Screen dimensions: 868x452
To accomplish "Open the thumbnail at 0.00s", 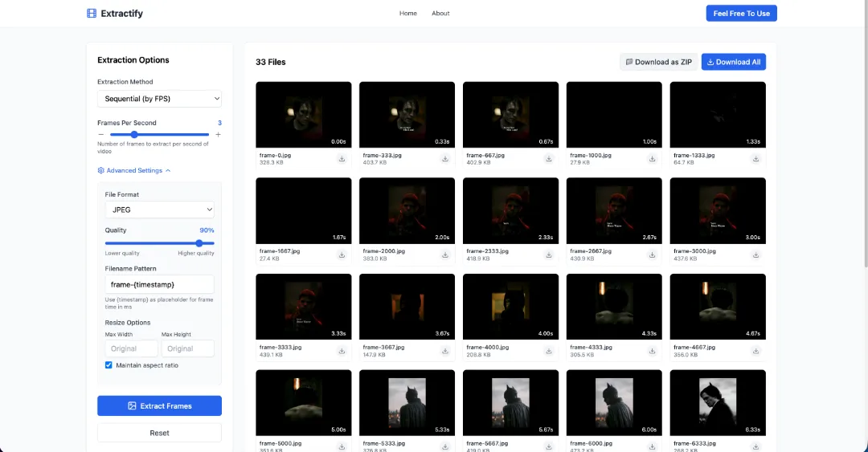I will point(303,115).
